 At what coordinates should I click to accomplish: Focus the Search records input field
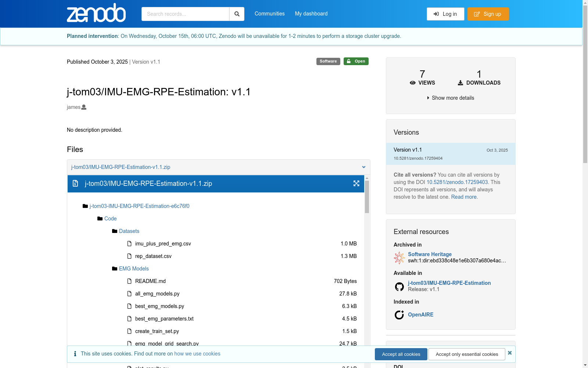click(185, 14)
